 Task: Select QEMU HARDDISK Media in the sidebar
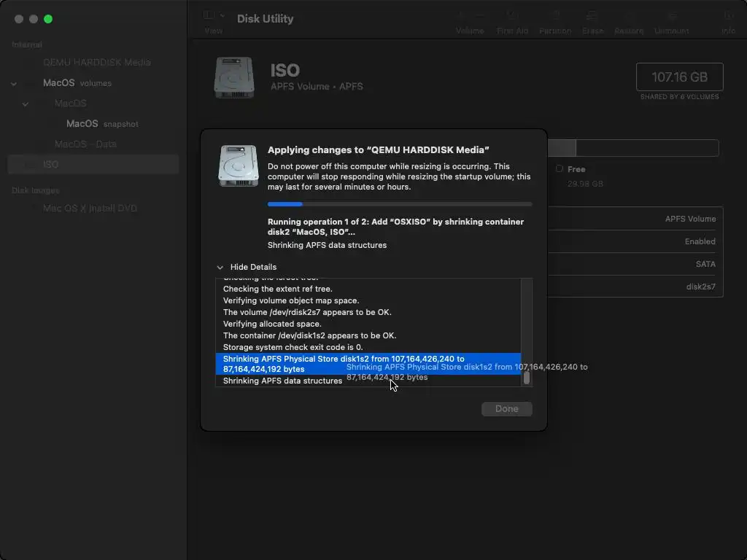click(93, 63)
